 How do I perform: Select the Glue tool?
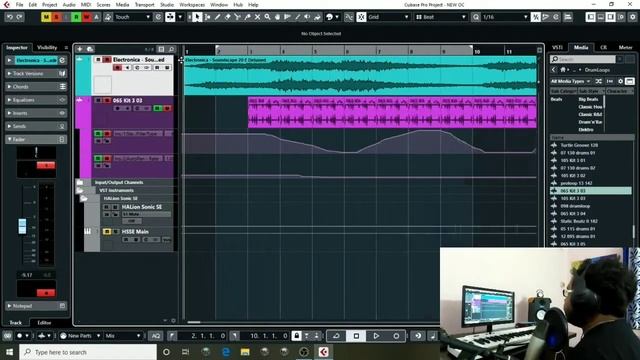[247, 17]
